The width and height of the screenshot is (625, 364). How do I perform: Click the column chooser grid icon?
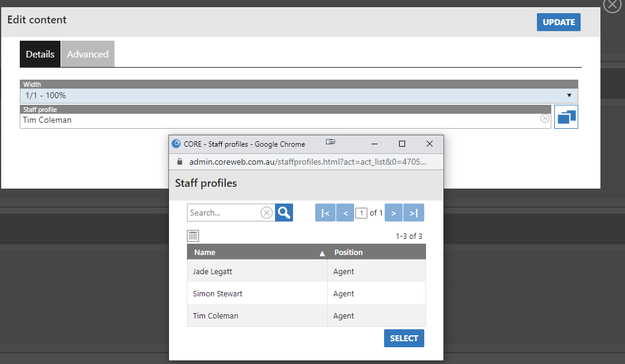click(193, 236)
